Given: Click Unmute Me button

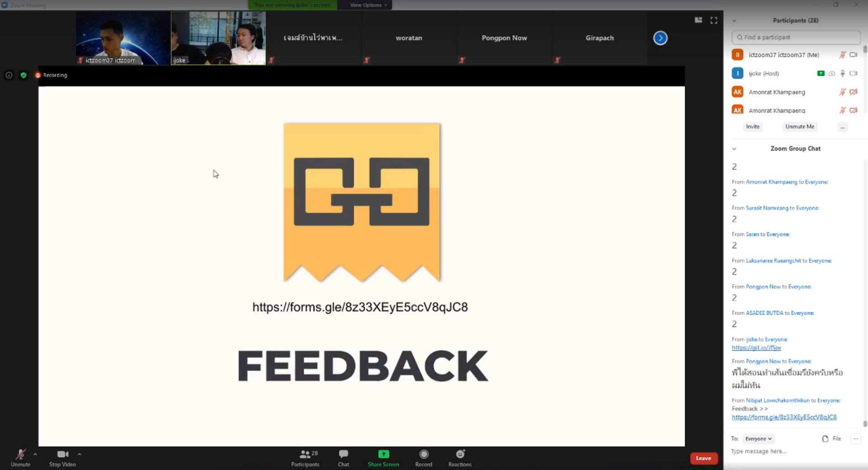Looking at the screenshot, I should click(x=800, y=127).
